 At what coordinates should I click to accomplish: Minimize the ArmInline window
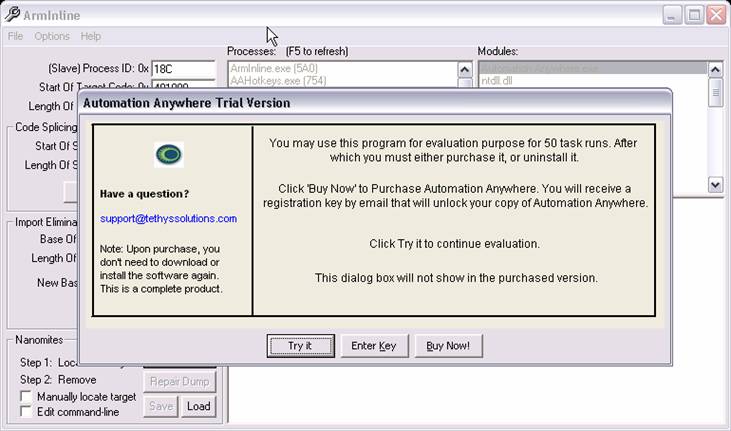pos(672,15)
